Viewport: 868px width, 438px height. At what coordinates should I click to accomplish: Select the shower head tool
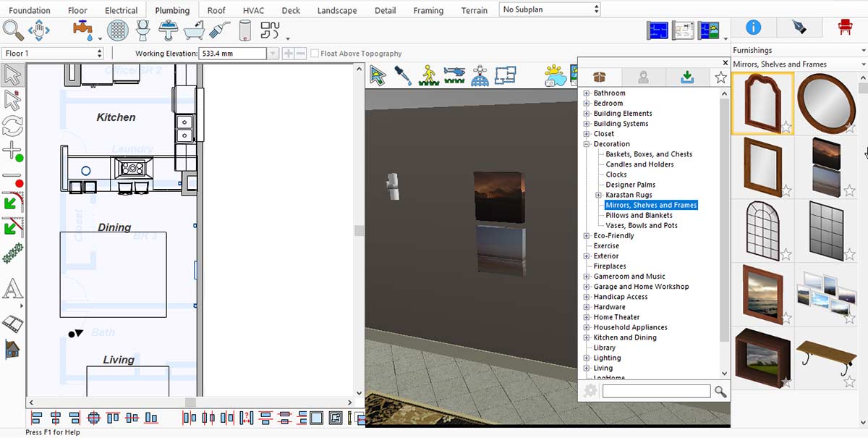tap(219, 30)
